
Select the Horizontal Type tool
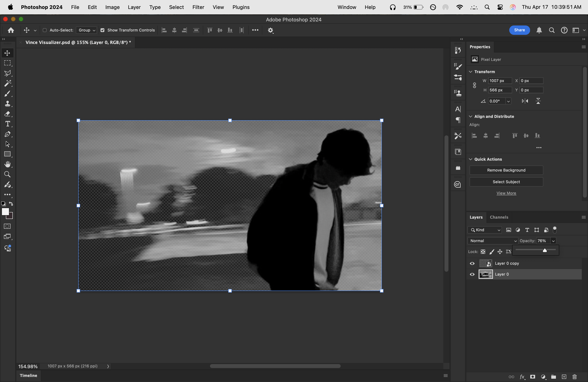tap(7, 124)
